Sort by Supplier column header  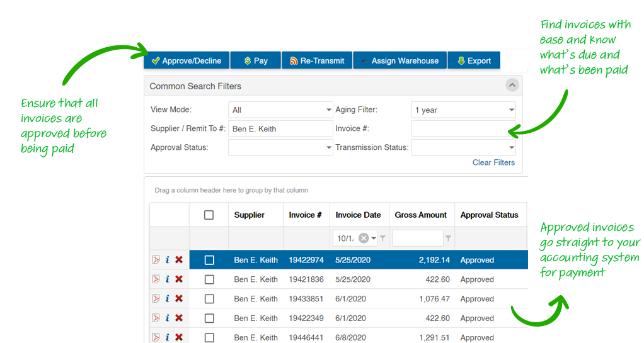pyautogui.click(x=249, y=215)
